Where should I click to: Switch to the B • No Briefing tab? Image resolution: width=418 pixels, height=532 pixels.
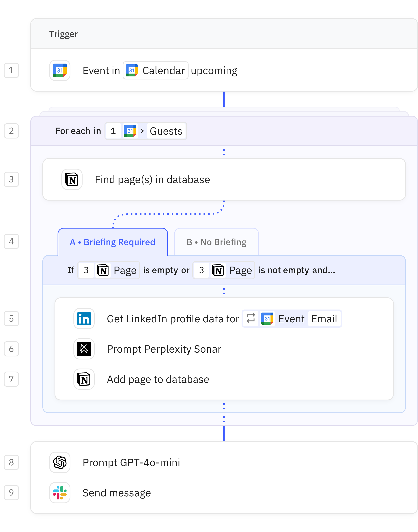click(x=216, y=242)
